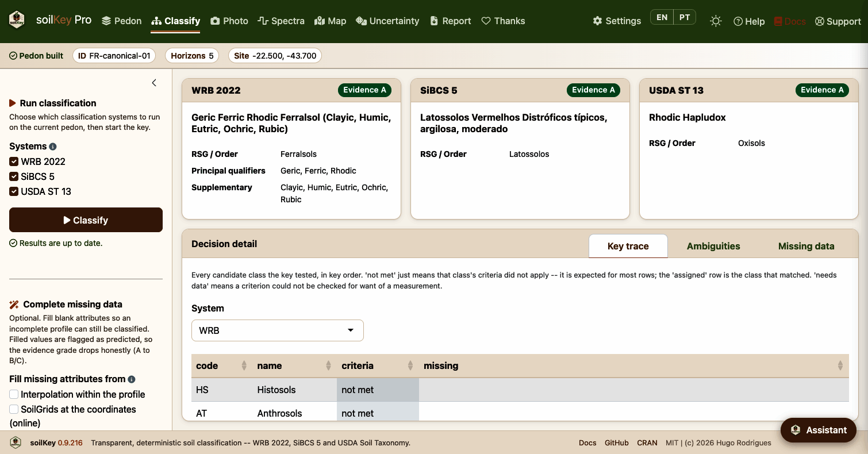Uncheck the USDA ST 13 checkbox

point(14,191)
